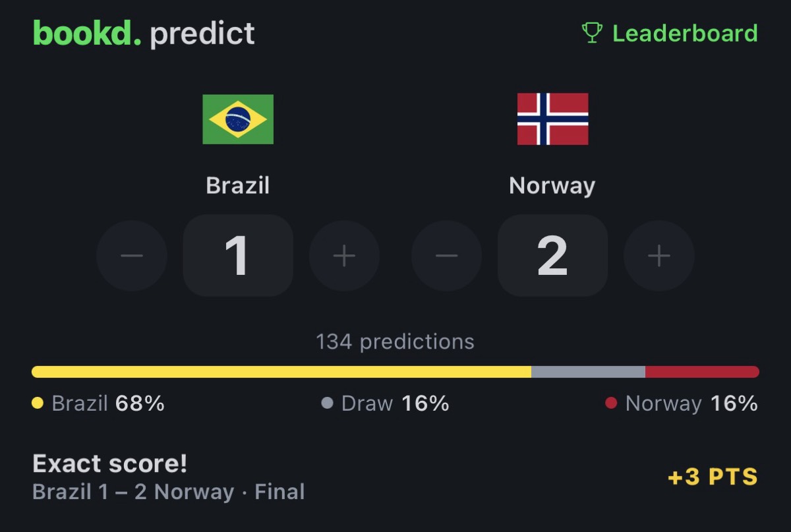Click the red Norway segment of the prediction bar
Viewport: 791px width, 532px height.
[x=702, y=372]
